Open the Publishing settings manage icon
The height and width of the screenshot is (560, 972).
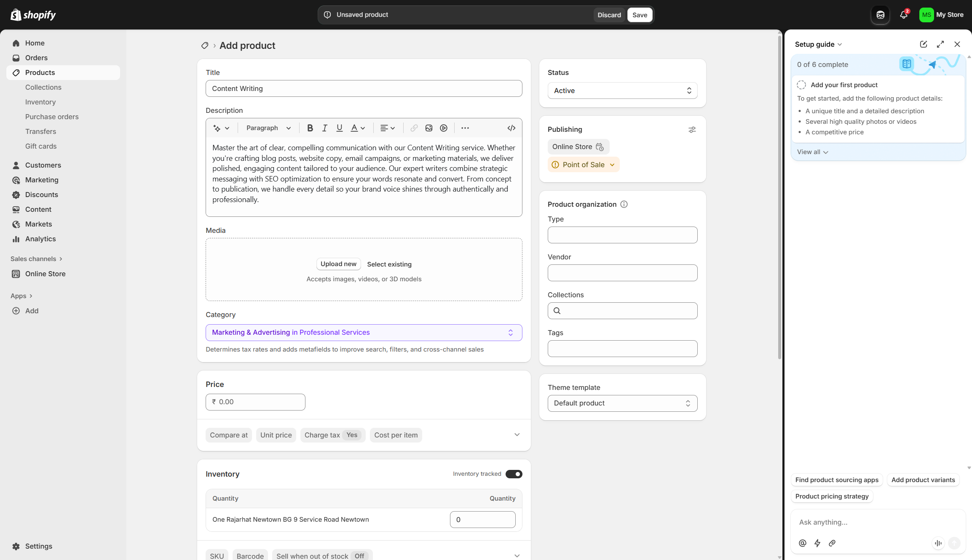pos(692,129)
